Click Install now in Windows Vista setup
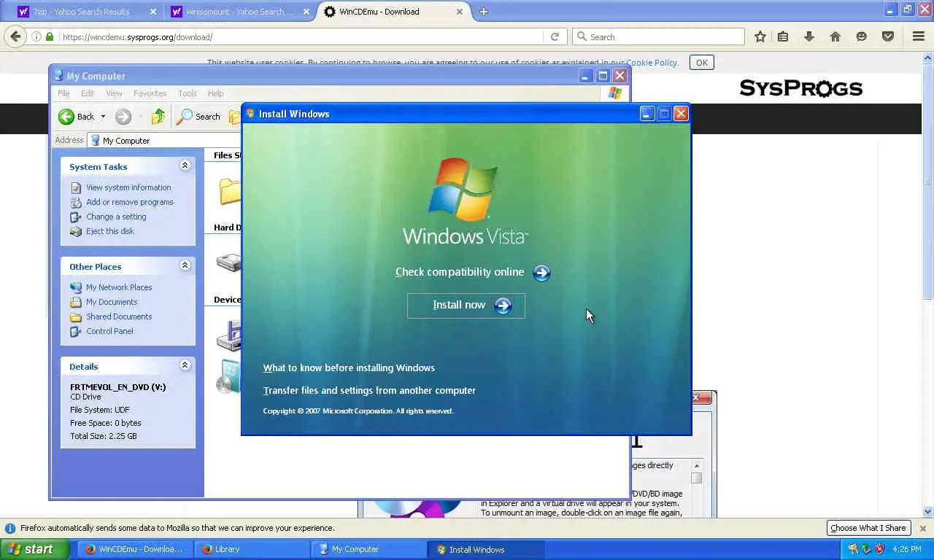The image size is (934, 560). click(466, 306)
